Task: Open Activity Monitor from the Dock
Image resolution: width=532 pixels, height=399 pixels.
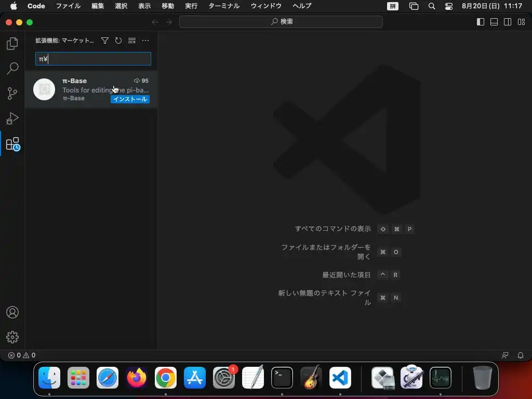Action: pos(441,378)
